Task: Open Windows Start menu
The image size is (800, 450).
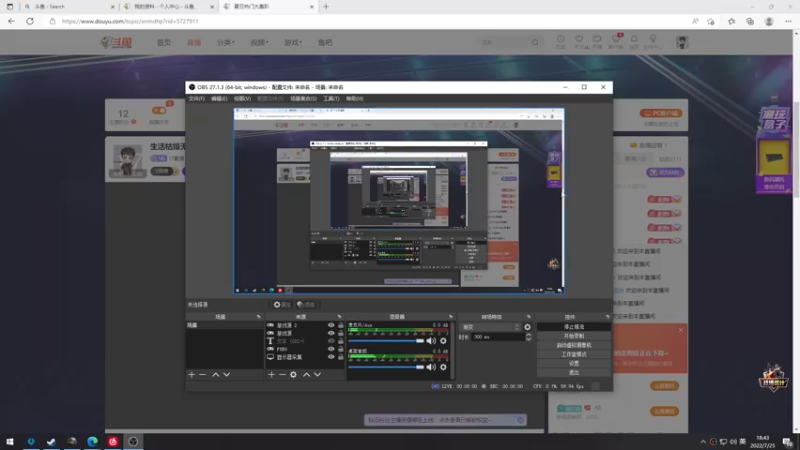Action: [10, 442]
